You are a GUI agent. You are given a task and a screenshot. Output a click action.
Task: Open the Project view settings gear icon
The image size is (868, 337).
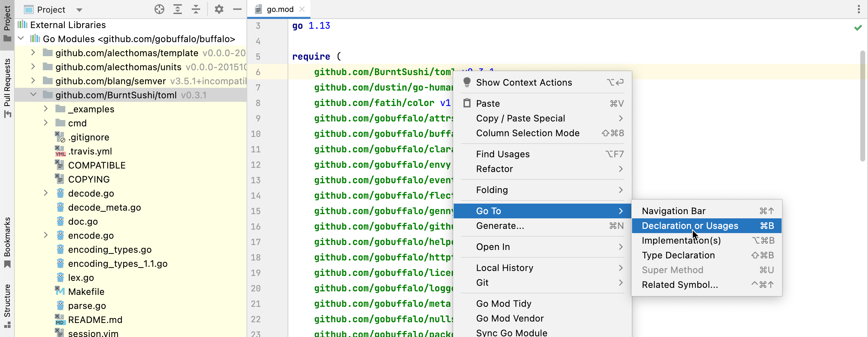tap(219, 9)
